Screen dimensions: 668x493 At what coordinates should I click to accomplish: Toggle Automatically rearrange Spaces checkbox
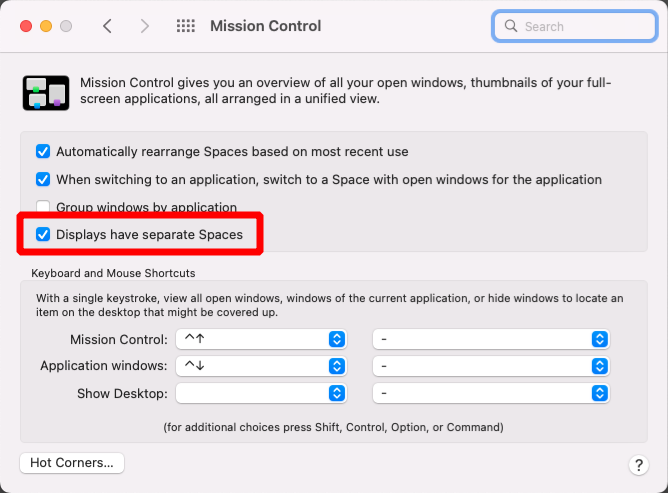tap(43, 151)
